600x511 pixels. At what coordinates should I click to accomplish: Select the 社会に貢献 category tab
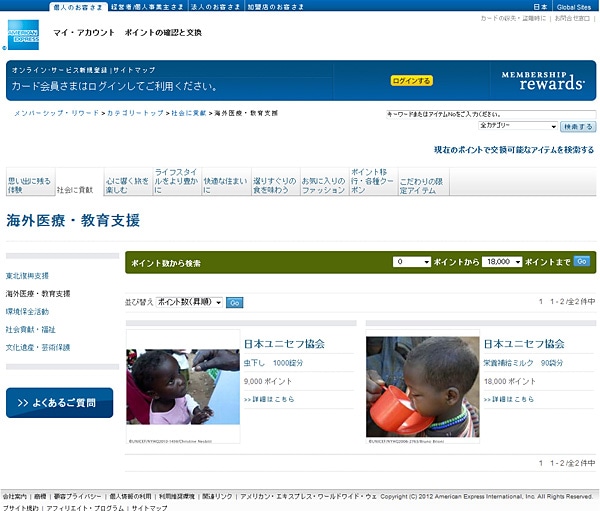[x=75, y=189]
